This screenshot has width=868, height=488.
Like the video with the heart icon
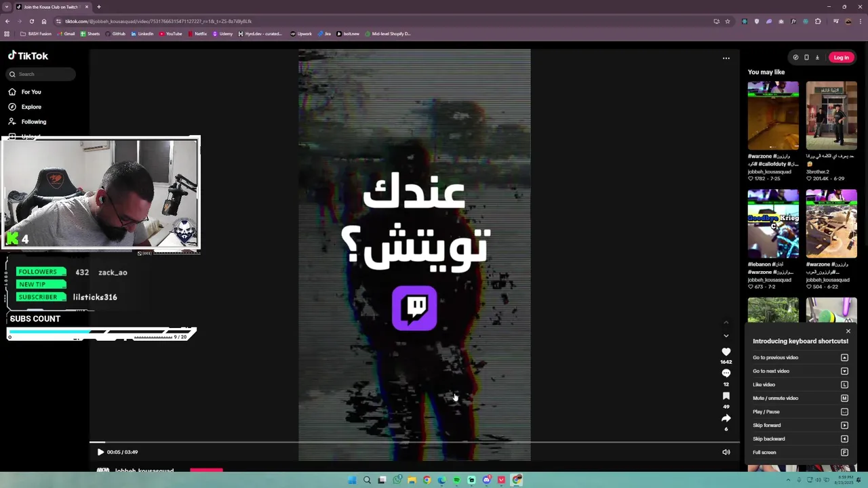(x=726, y=352)
